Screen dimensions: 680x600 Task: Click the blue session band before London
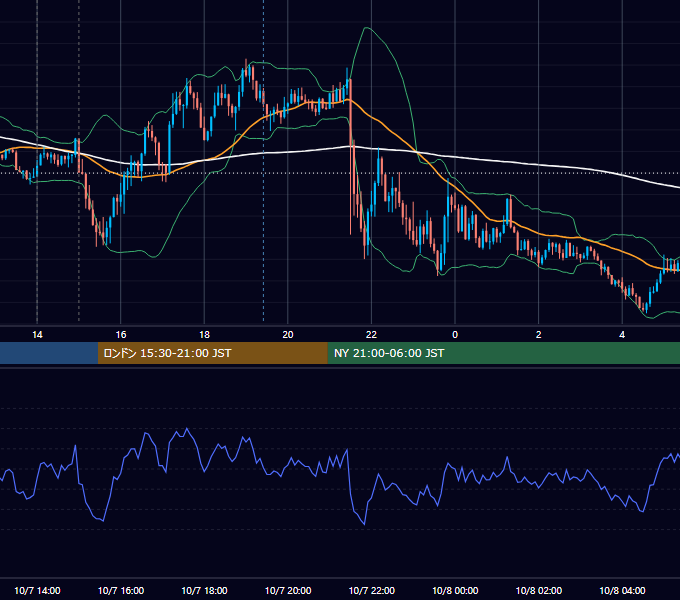coord(49,353)
